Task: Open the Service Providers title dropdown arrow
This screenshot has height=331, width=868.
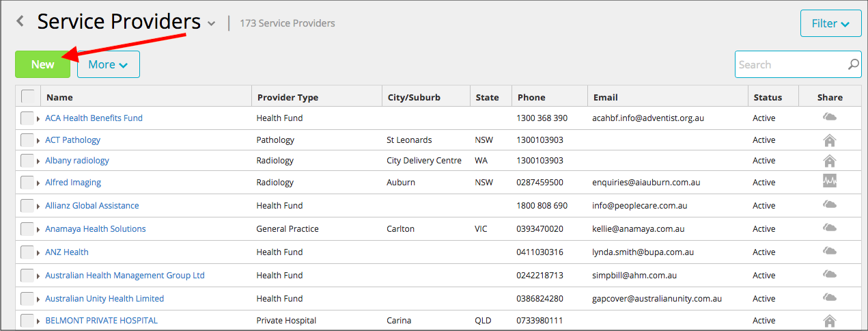Action: [x=211, y=24]
